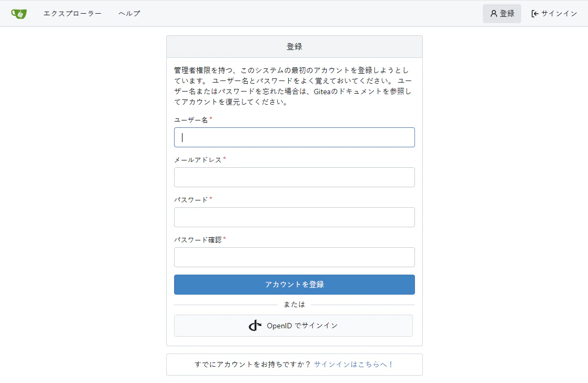The width and height of the screenshot is (588, 383).
Task: Open ヘルプ in the top navigation
Action: [x=129, y=14]
